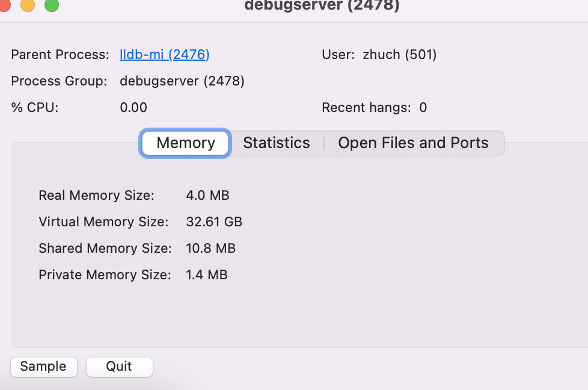Image resolution: width=588 pixels, height=390 pixels.
Task: Select the Real Memory Size value
Action: point(207,195)
